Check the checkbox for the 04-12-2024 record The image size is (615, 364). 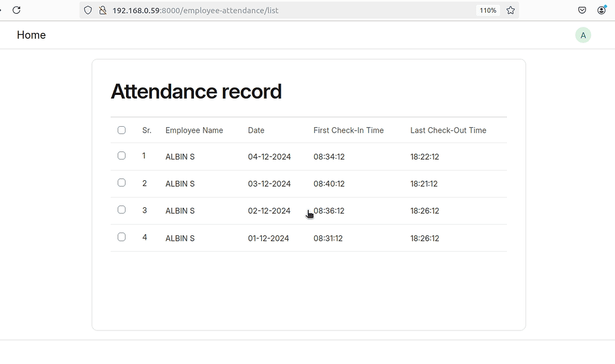[x=121, y=155]
